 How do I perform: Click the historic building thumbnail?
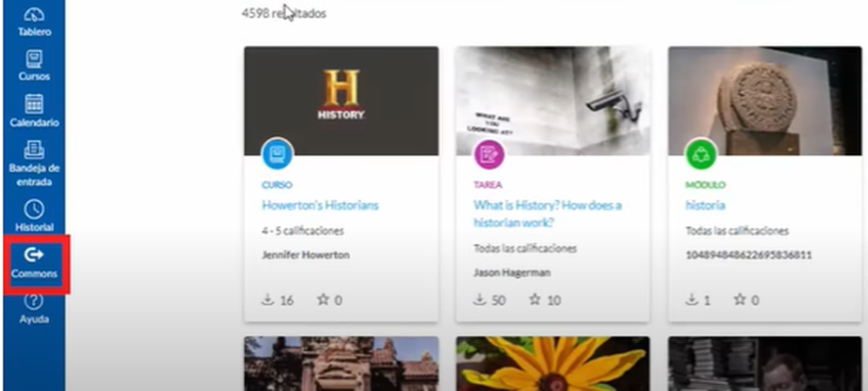click(342, 364)
